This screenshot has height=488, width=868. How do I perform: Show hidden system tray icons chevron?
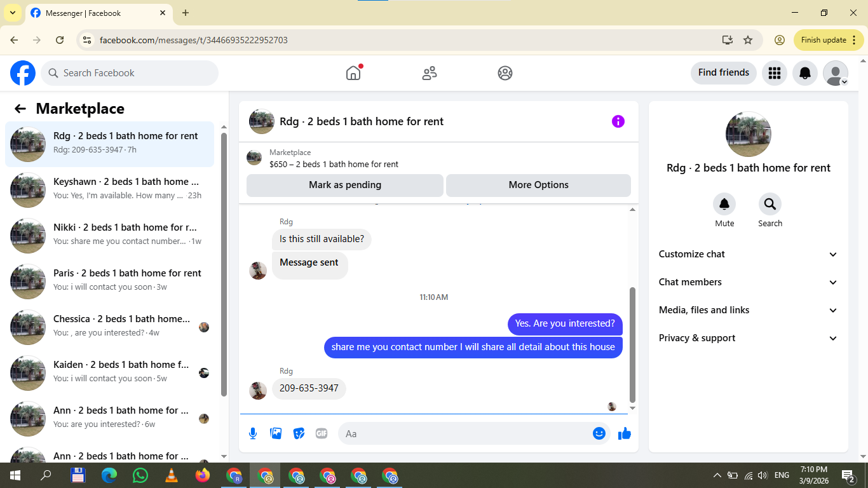pos(717,475)
